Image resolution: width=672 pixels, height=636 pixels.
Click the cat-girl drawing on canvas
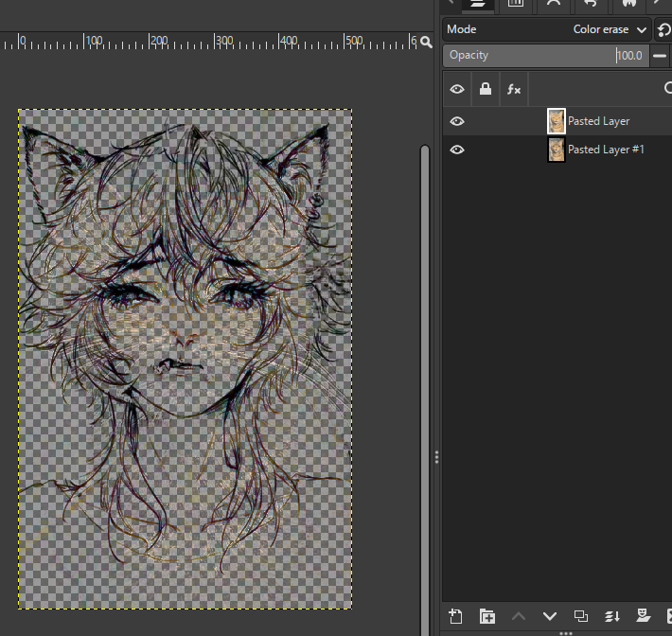point(185,359)
